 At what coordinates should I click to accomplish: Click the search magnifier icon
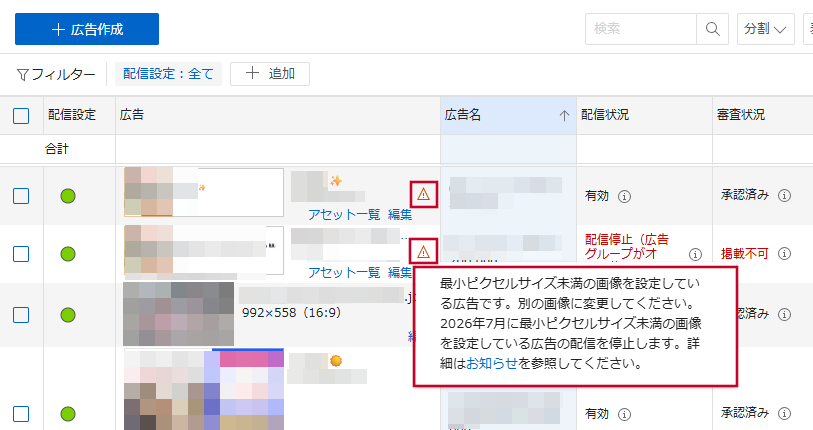point(712,29)
